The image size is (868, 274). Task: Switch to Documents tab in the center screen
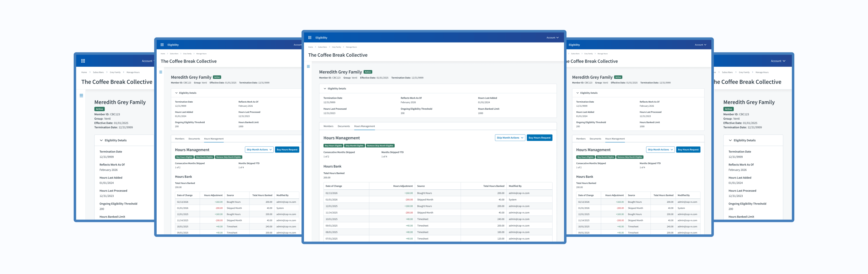[x=343, y=126]
